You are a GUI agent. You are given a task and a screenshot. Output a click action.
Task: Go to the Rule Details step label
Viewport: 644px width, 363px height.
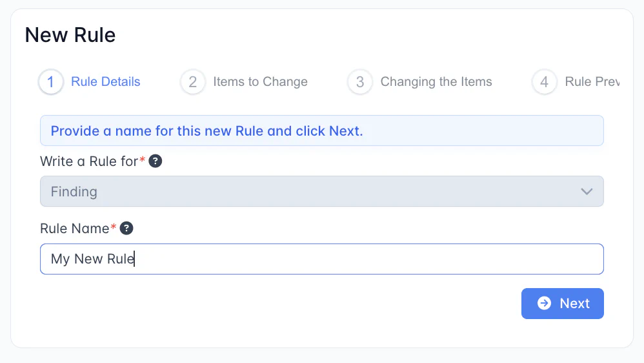pyautogui.click(x=106, y=82)
